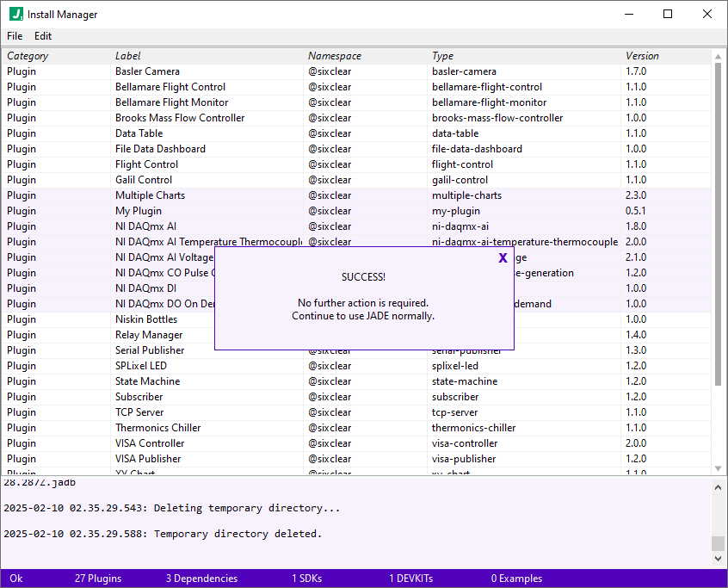Dismiss the SUCCESS dialog with the X
This screenshot has width=728, height=588.
click(x=503, y=257)
